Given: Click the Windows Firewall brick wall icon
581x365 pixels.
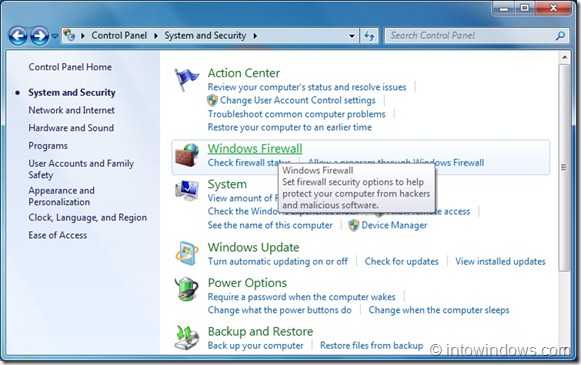Looking at the screenshot, I should click(x=187, y=155).
